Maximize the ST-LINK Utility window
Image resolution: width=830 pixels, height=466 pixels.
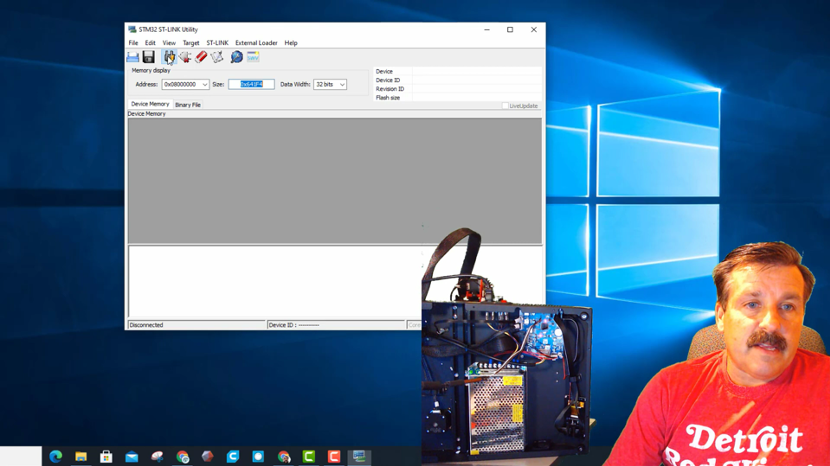click(510, 30)
